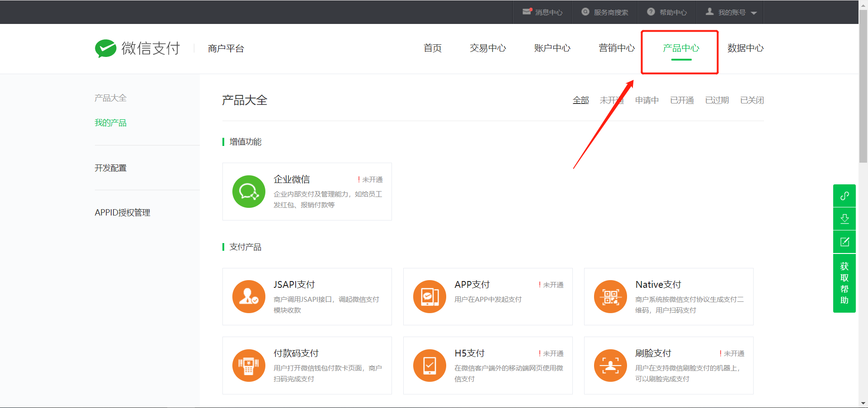This screenshot has height=408, width=868.
Task: Open the 刷脸支付 product title
Action: [653, 353]
